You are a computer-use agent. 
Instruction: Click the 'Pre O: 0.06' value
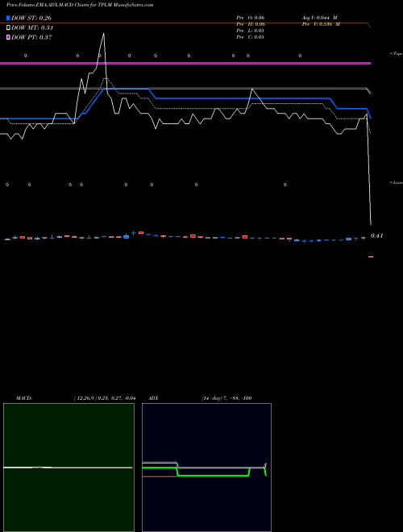[x=251, y=18]
